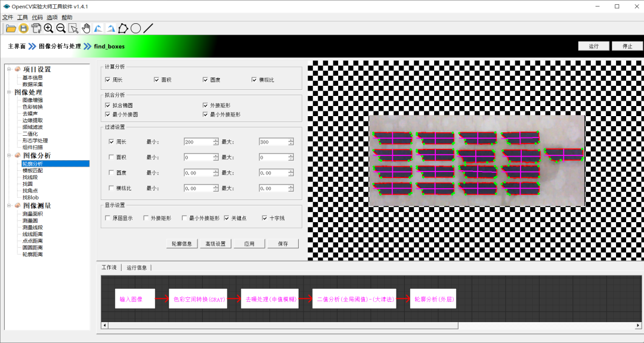
Task: Click the PDF export toolbar icon
Action: (36, 29)
